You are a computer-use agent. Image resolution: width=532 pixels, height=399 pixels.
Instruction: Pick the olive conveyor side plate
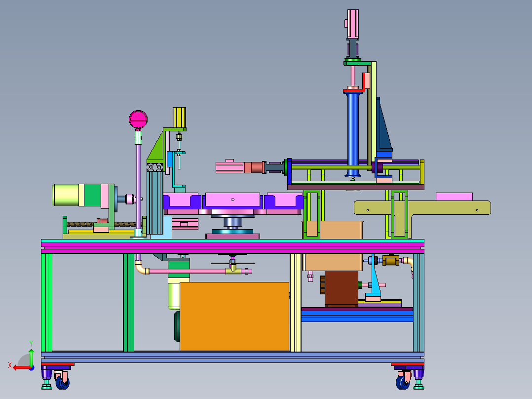coord(422,208)
